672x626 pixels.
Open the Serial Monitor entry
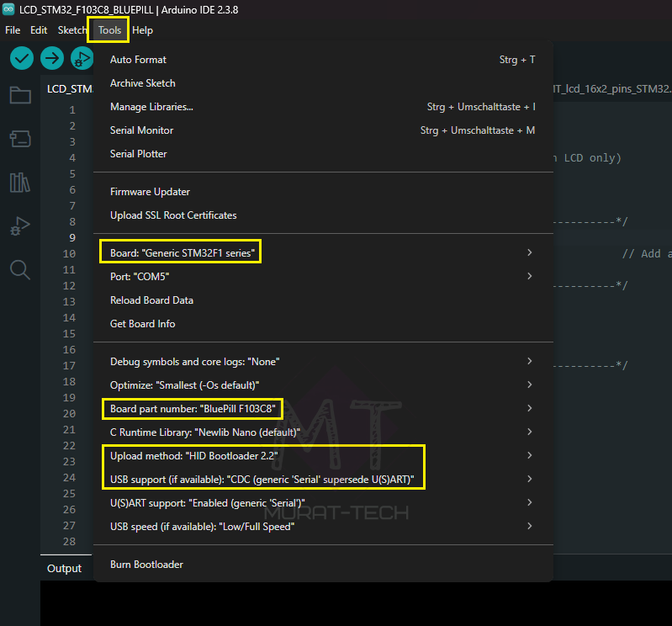coord(323,130)
